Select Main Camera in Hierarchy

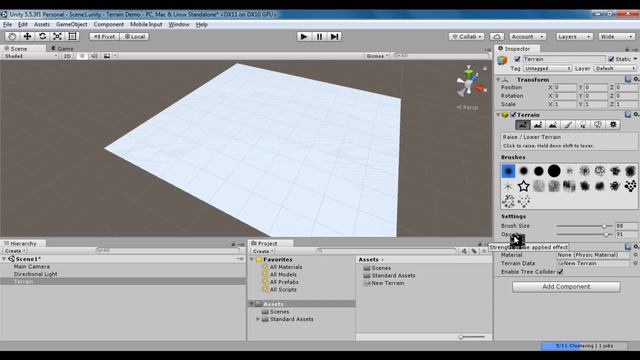[31, 267]
